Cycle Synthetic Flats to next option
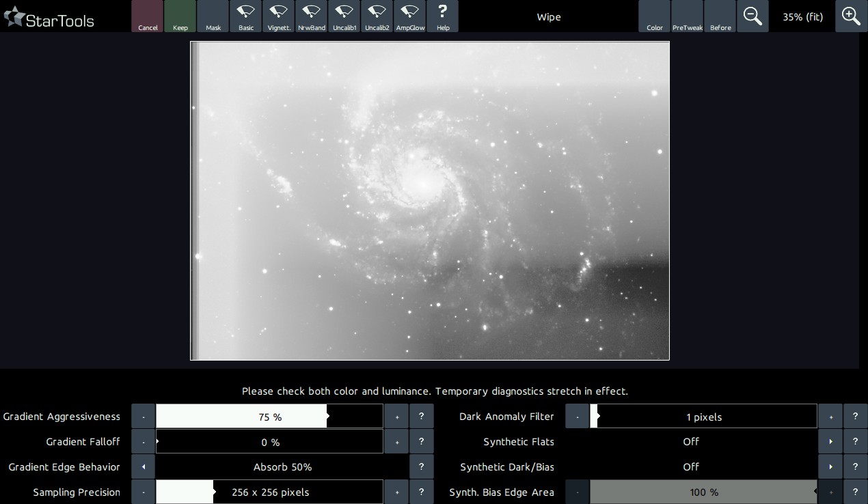 pyautogui.click(x=830, y=442)
